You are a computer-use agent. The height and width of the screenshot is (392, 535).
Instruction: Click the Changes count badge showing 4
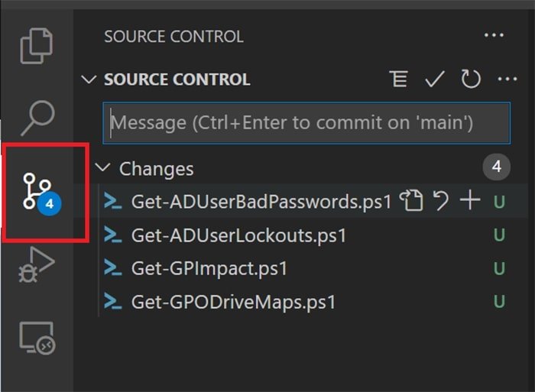[496, 167]
